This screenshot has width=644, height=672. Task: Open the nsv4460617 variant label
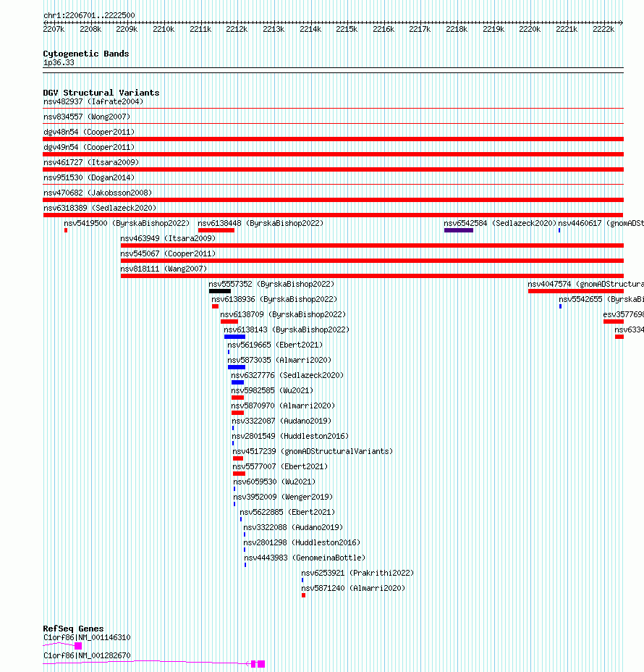[x=601, y=223]
